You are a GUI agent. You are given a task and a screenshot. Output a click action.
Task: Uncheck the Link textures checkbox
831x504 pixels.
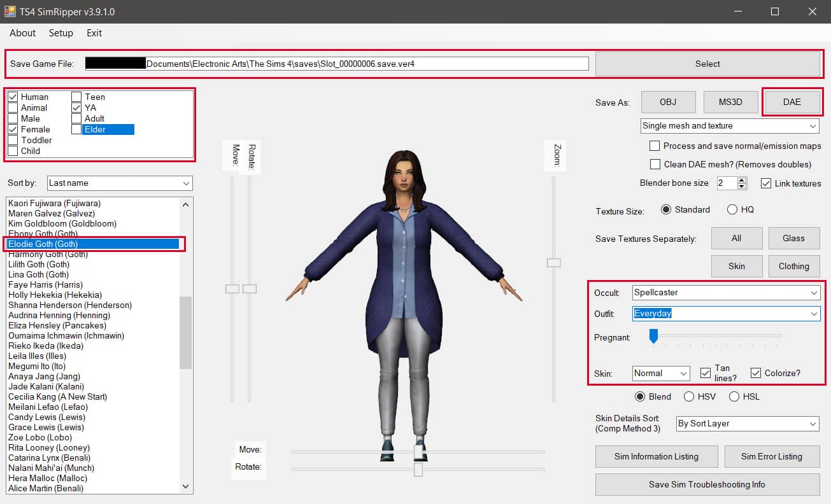click(766, 183)
